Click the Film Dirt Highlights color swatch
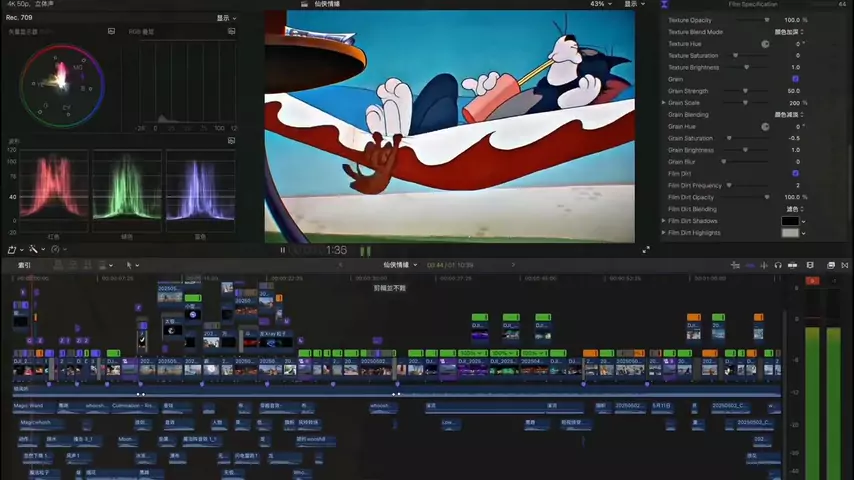Image resolution: width=854 pixels, height=480 pixels. pos(789,233)
